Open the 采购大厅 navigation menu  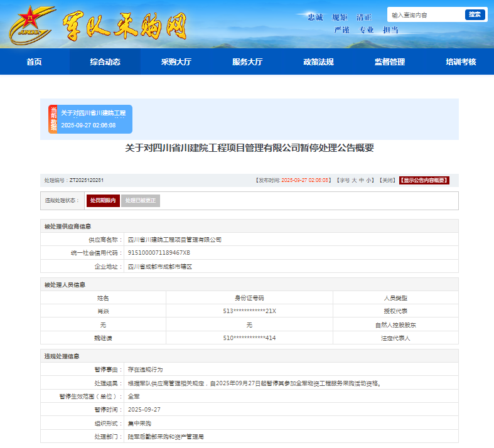click(x=176, y=62)
